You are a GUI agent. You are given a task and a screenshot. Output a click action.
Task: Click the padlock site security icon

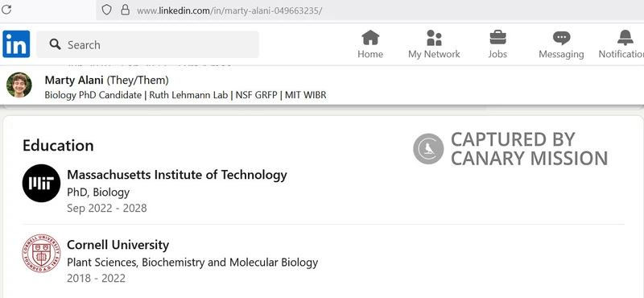(x=126, y=10)
